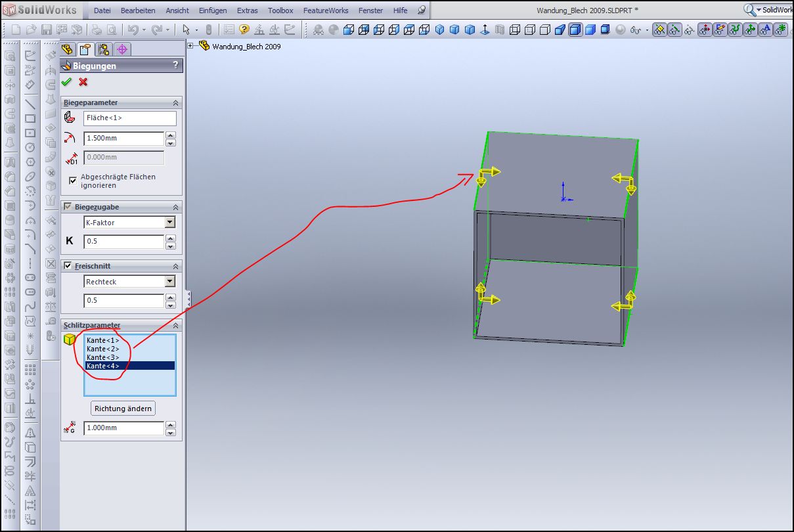The width and height of the screenshot is (794, 532).
Task: Select the Polygon sketch tool
Action: pyautogui.click(x=30, y=162)
